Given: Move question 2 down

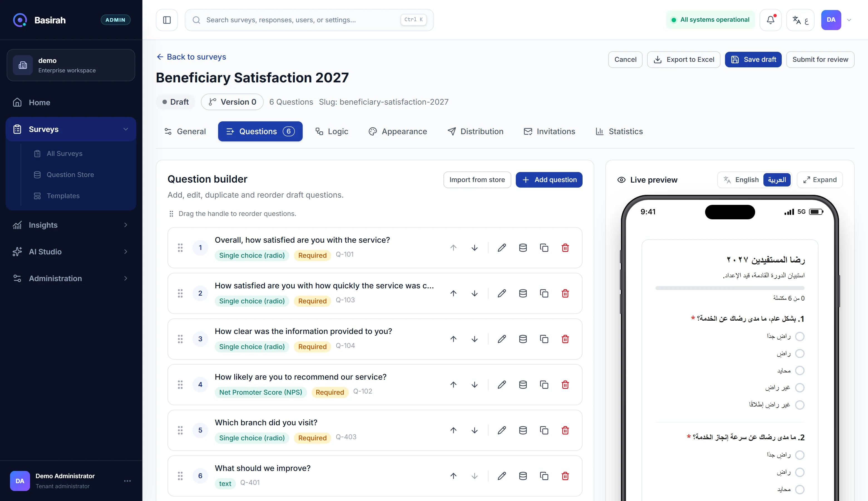Looking at the screenshot, I should click(475, 294).
